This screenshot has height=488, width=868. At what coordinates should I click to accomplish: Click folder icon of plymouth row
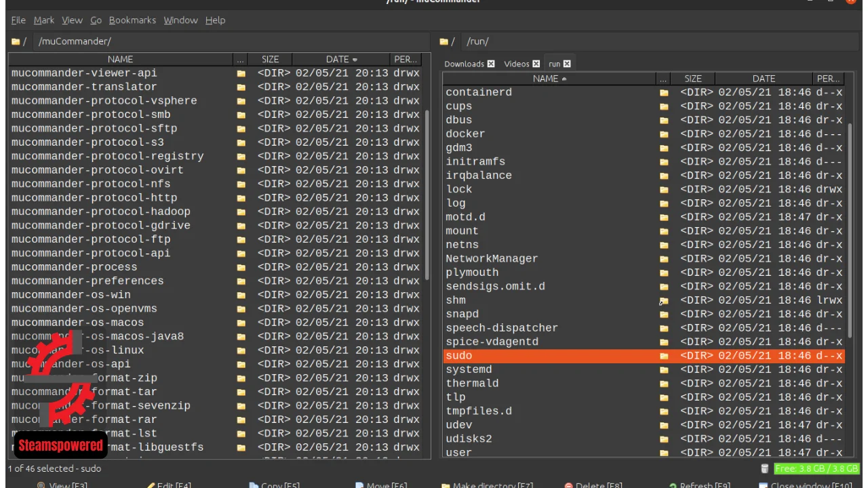click(x=664, y=272)
